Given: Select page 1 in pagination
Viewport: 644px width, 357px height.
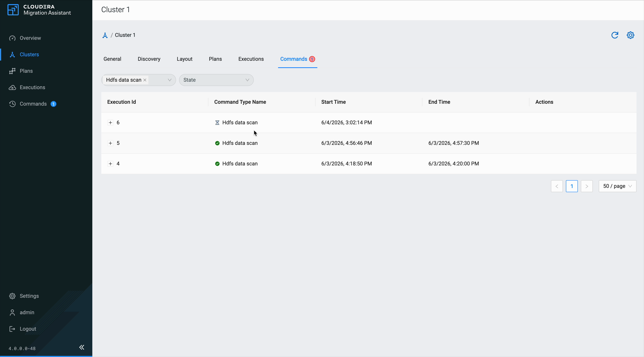Looking at the screenshot, I should click(572, 186).
